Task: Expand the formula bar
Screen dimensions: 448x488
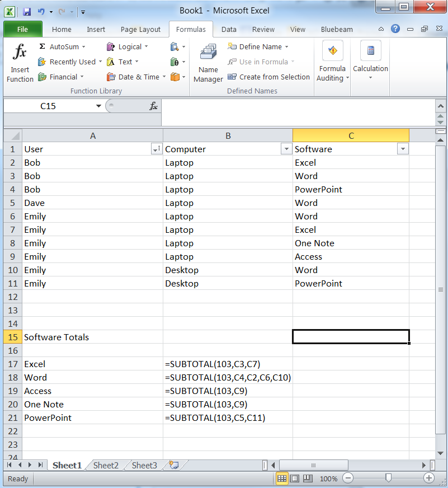Action: 441,106
